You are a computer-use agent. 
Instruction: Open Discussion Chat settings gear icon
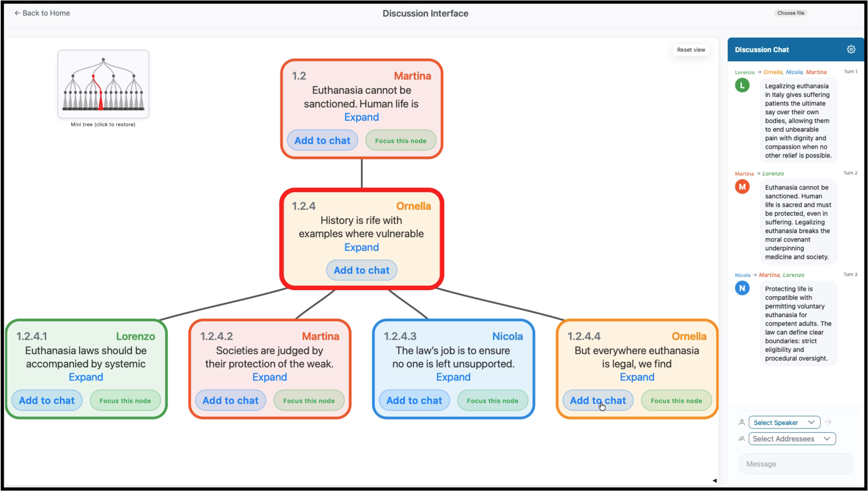pyautogui.click(x=851, y=49)
